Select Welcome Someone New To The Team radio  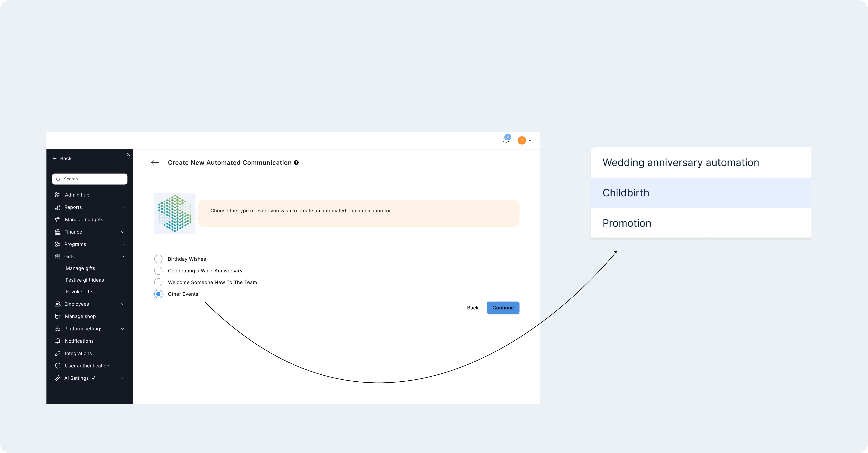[158, 282]
